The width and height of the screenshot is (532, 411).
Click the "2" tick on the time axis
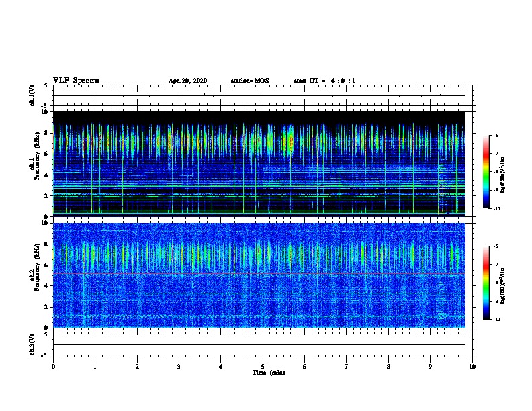[137, 367]
